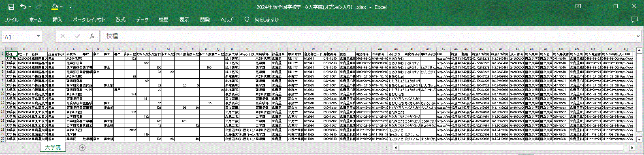Switch to the 挿入 ribbon tab
644x155 pixels.
58,19
